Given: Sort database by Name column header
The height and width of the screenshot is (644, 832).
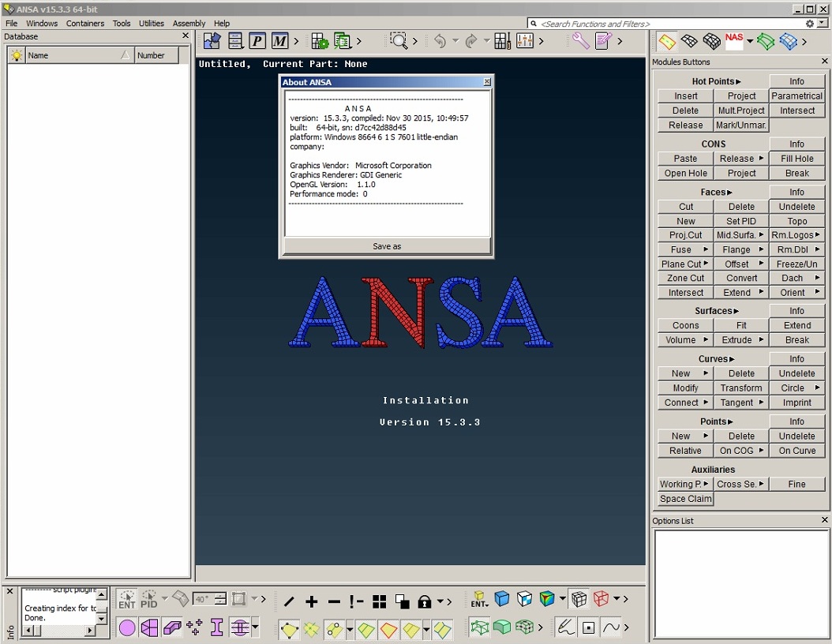Looking at the screenshot, I should coord(78,55).
